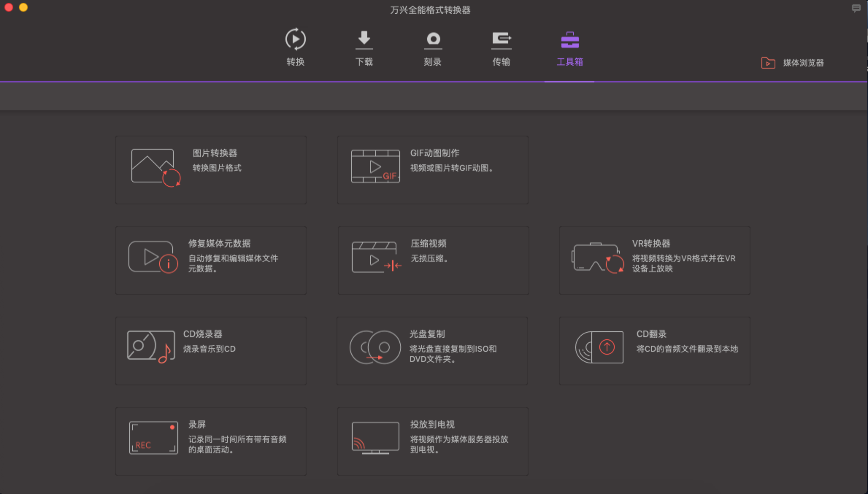This screenshot has width=868, height=494.
Task: Start the 录屏 REC screen recorder icon
Action: pyautogui.click(x=153, y=437)
